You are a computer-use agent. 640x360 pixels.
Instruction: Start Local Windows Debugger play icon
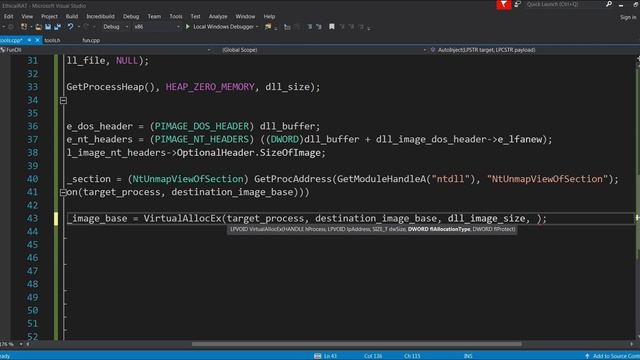click(x=188, y=27)
